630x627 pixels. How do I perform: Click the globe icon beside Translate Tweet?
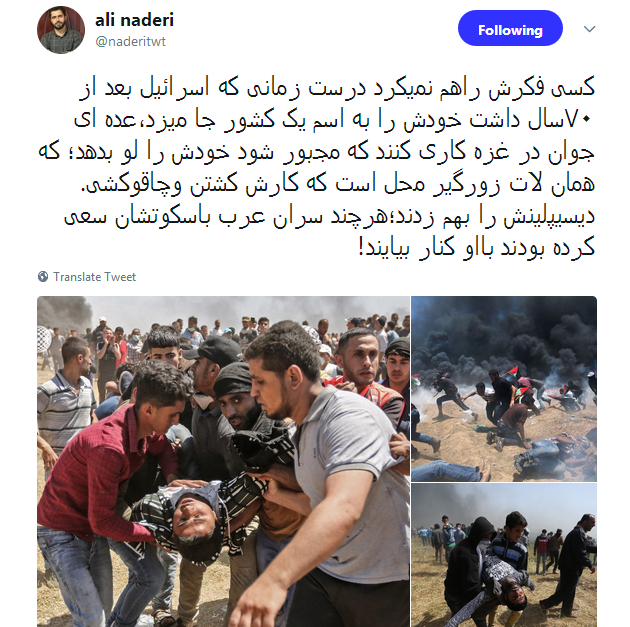(43, 277)
